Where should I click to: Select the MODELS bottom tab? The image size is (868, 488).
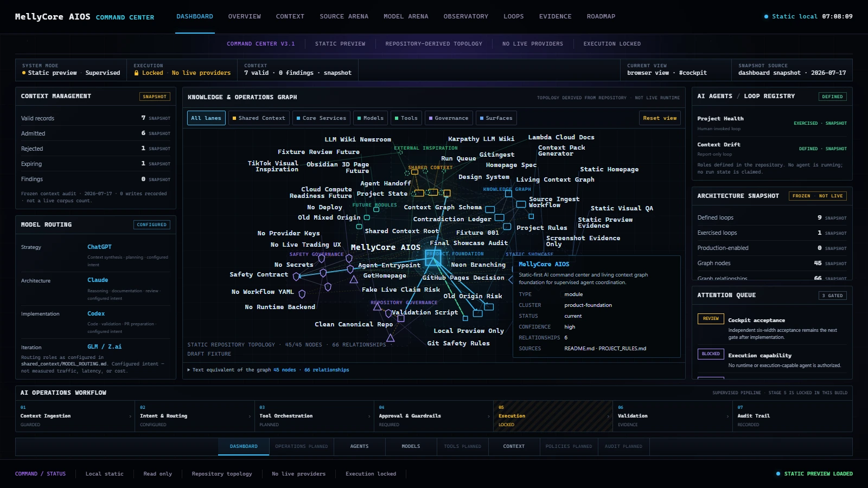pos(411,446)
